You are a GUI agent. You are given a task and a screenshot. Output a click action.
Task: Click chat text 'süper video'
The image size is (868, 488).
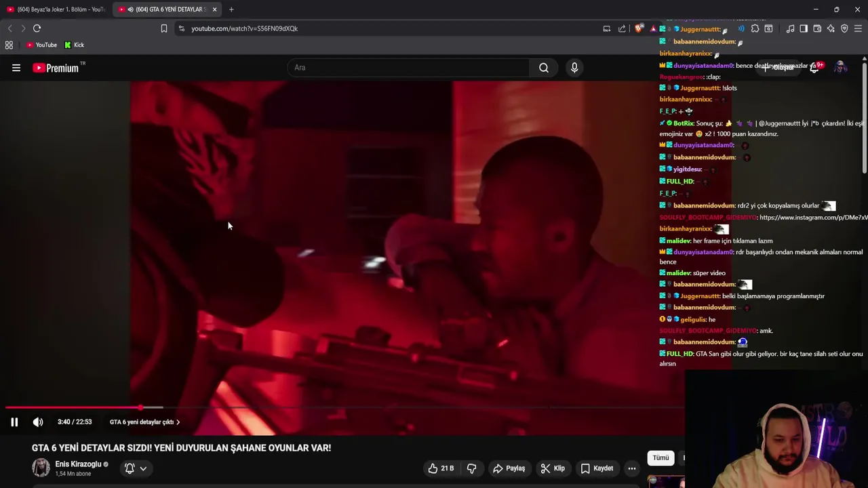[x=709, y=273]
